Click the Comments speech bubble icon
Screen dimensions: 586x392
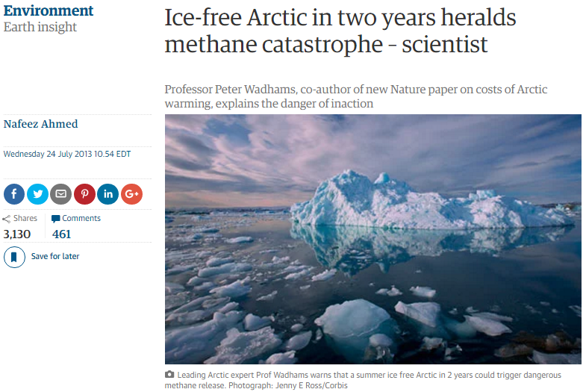click(x=56, y=219)
